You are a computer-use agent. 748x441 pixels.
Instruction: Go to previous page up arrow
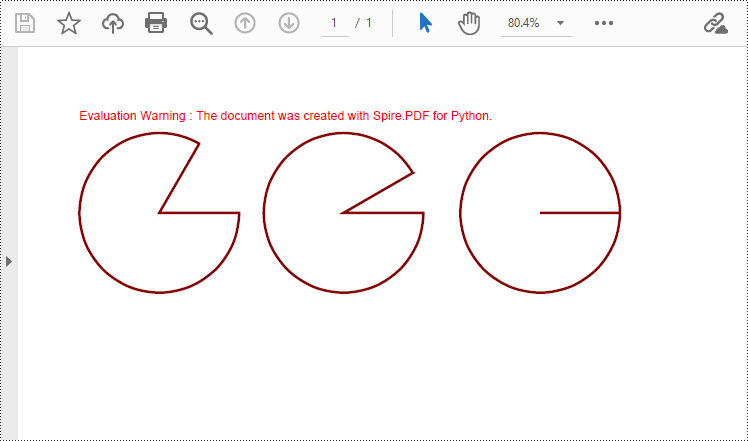point(245,23)
